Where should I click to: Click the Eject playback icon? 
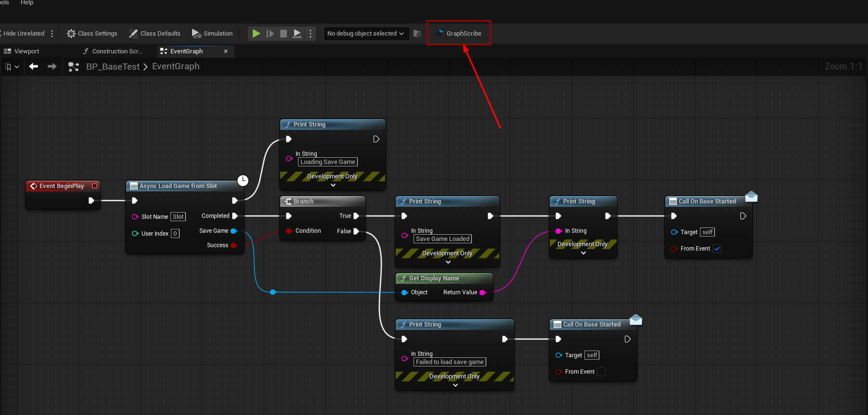(x=298, y=33)
